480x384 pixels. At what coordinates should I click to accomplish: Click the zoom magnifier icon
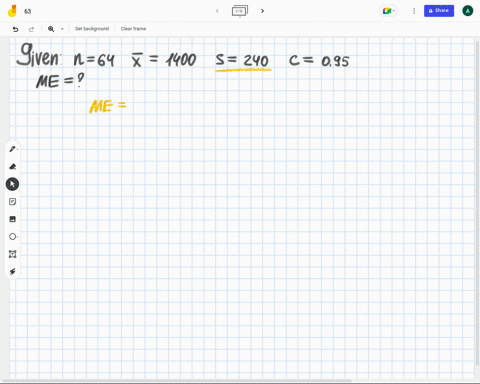51,29
